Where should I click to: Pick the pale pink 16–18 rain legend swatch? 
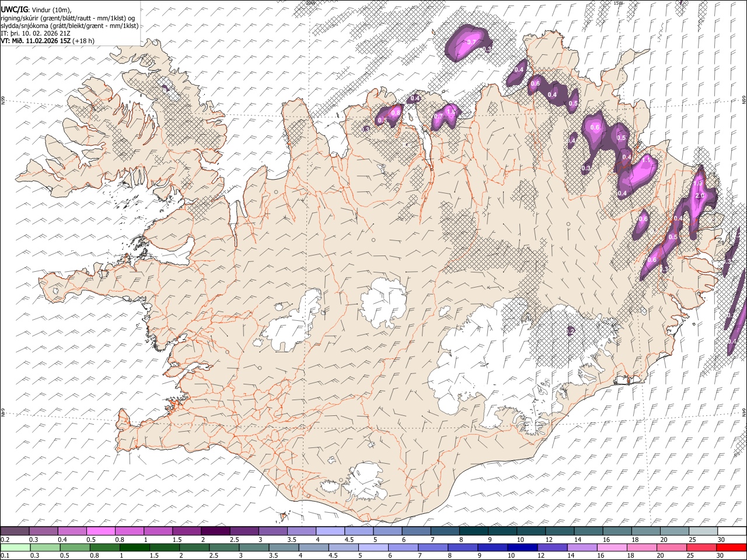pos(611,547)
